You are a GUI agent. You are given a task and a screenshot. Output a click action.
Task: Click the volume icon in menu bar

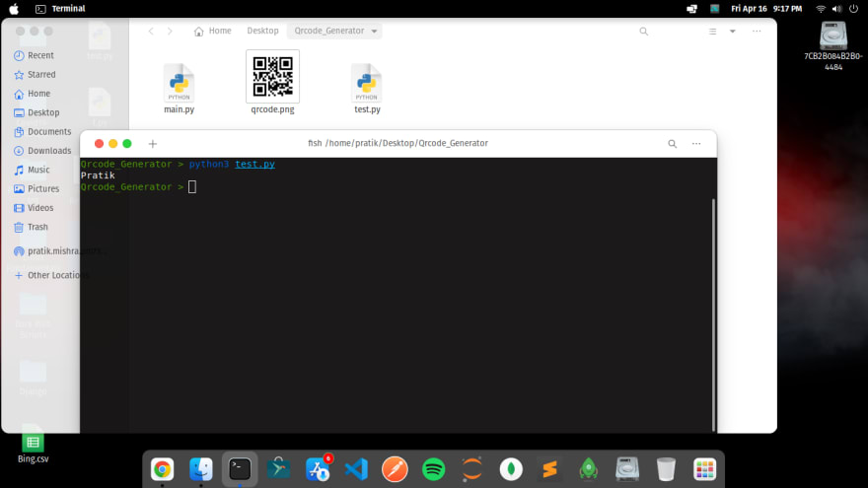point(836,8)
